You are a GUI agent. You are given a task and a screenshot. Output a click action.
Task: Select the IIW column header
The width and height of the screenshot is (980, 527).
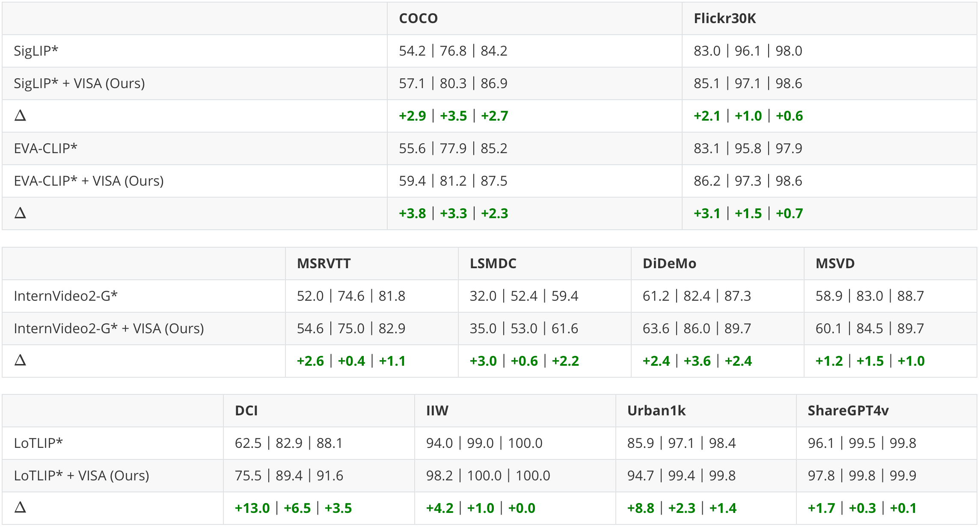(x=437, y=411)
